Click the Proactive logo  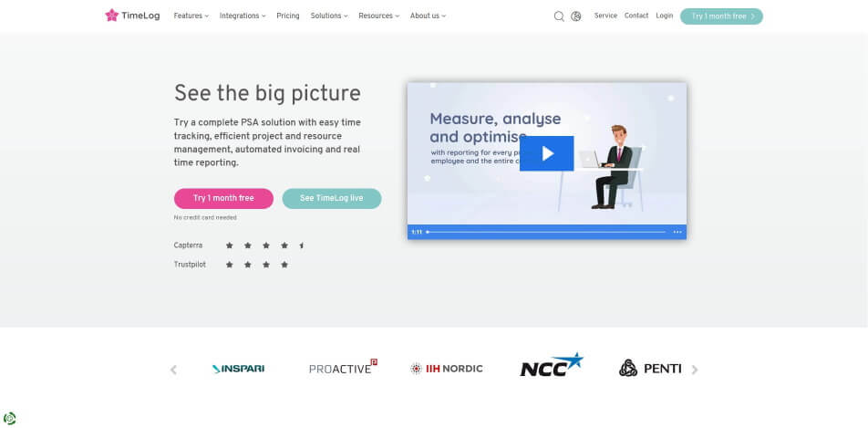coord(343,367)
